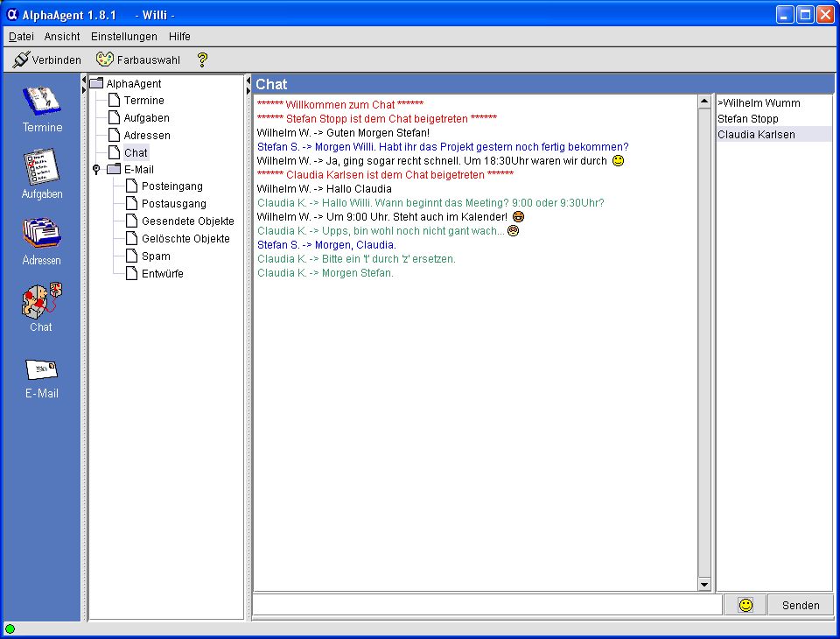Open the Datei menu
This screenshot has height=639, width=840.
(x=21, y=37)
